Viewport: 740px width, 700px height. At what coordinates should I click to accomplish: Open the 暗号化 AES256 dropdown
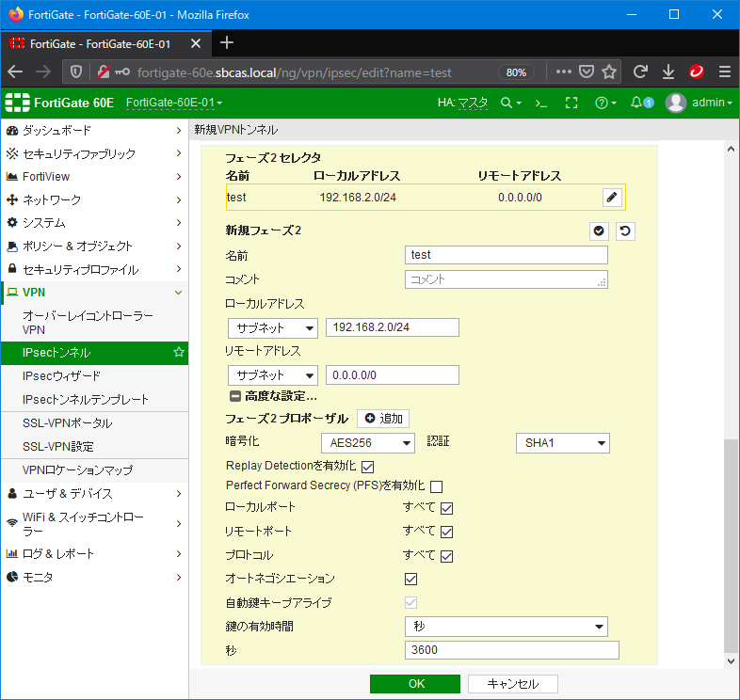[x=368, y=443]
